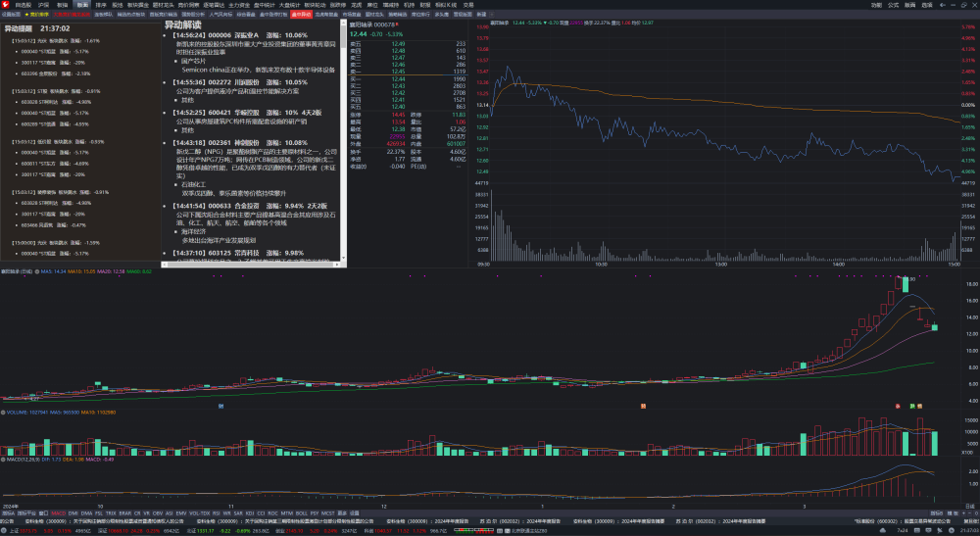Image resolution: width=980 pixels, height=536 pixels.
Task: Switch to the 盘中异动 tab
Action: 301,14
